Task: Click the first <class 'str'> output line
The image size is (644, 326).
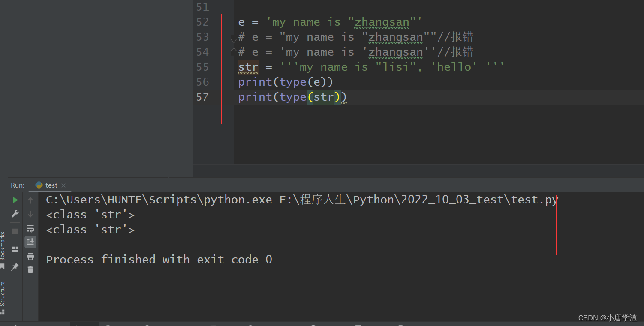Action: click(90, 215)
